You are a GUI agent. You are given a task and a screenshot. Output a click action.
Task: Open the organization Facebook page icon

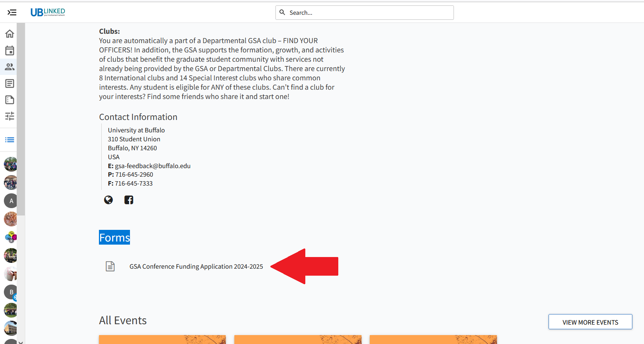(x=129, y=200)
